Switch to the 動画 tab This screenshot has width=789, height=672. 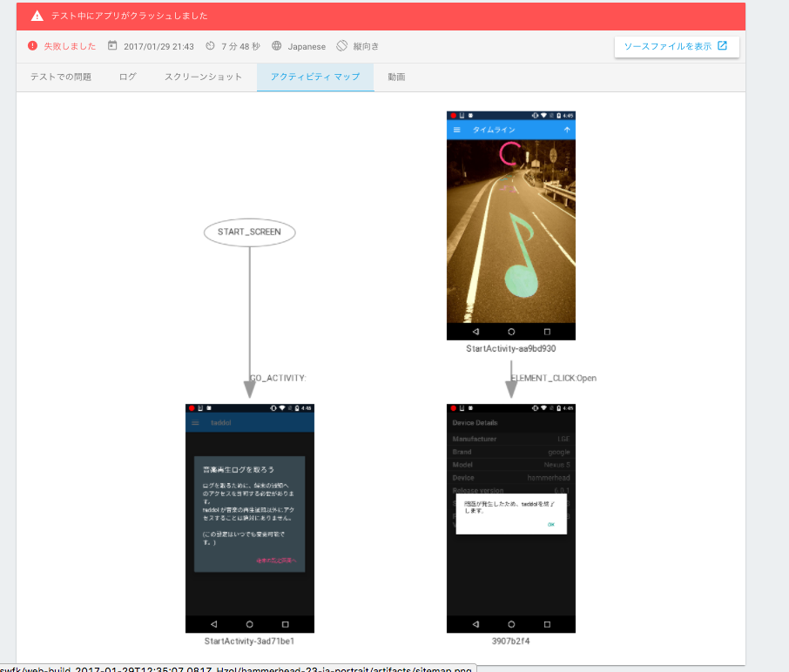click(396, 77)
